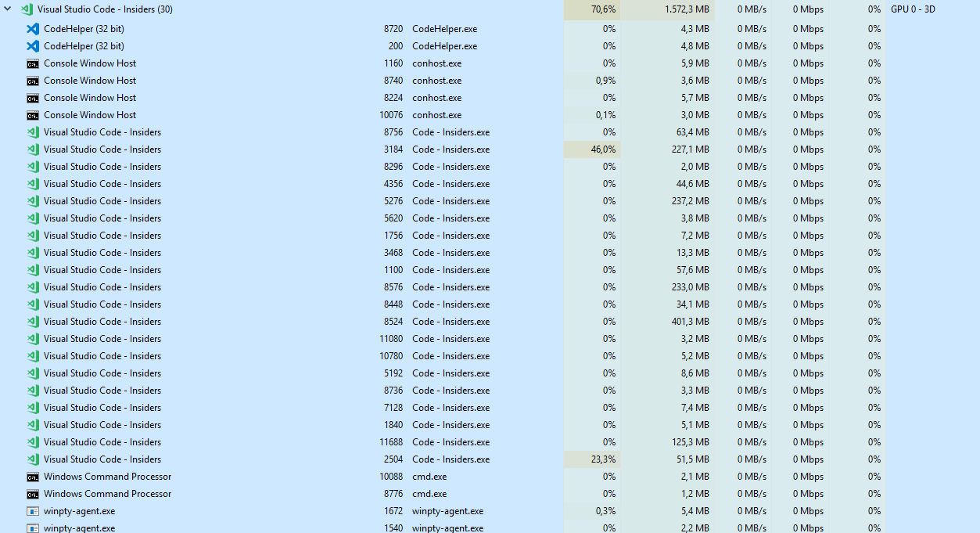Viewport: 980px width, 533px height.
Task: Click the PID number 1840
Action: [x=394, y=425]
